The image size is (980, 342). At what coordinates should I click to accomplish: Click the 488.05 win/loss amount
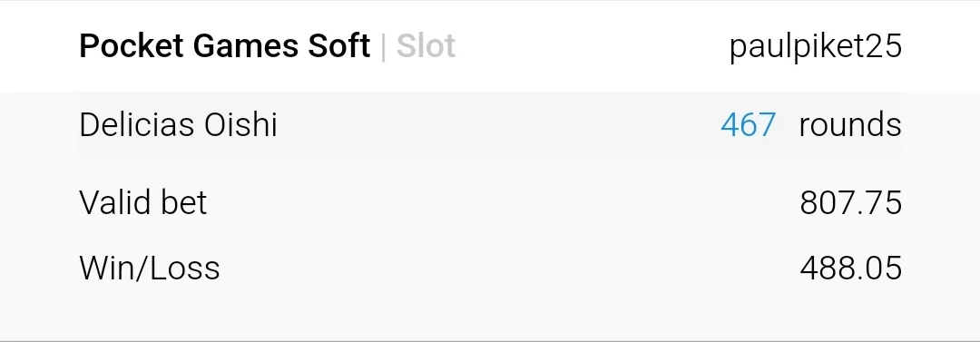[850, 268]
